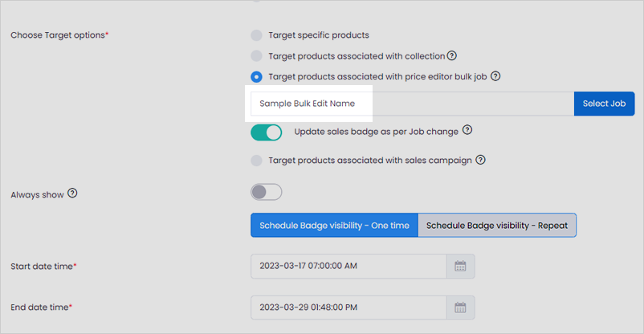Open help icon next to Always show
This screenshot has height=334, width=644.
coord(73,193)
